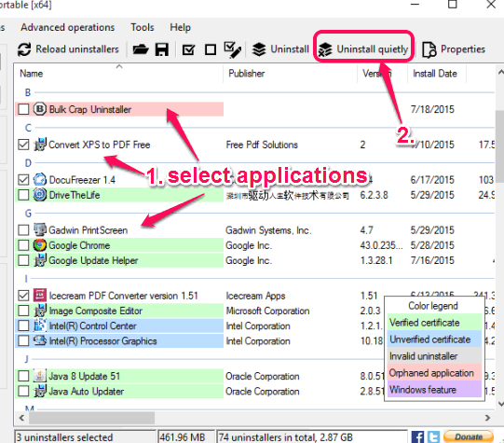Open the Tools menu
The width and height of the screenshot is (504, 443).
143,27
